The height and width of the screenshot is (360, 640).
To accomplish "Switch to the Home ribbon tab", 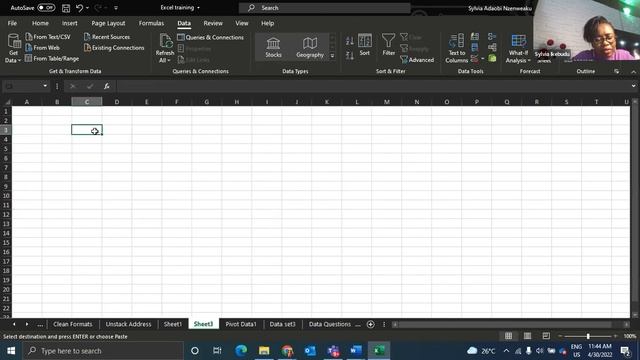I will pos(40,23).
